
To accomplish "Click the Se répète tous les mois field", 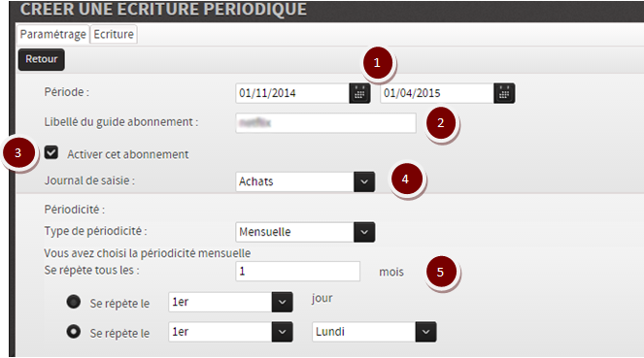I will (298, 271).
